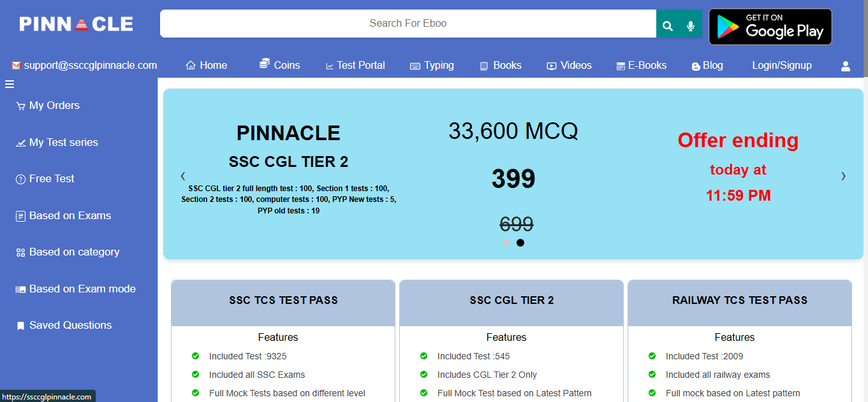Select the second carousel indicator dot

tap(520, 243)
